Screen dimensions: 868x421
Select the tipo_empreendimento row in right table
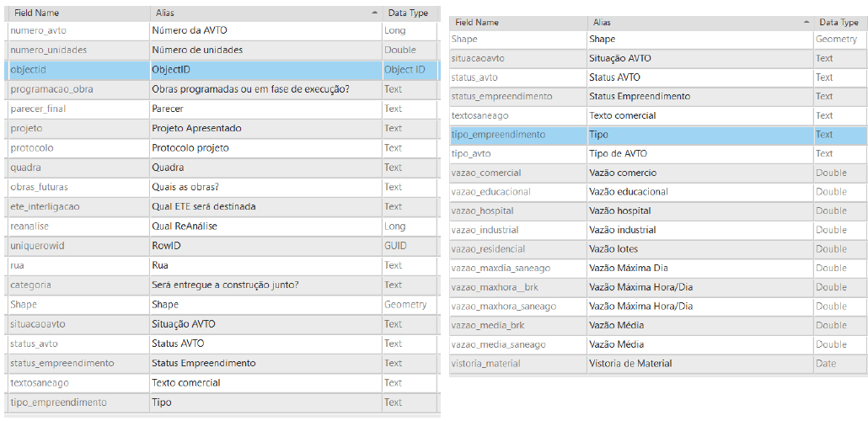pos(658,135)
